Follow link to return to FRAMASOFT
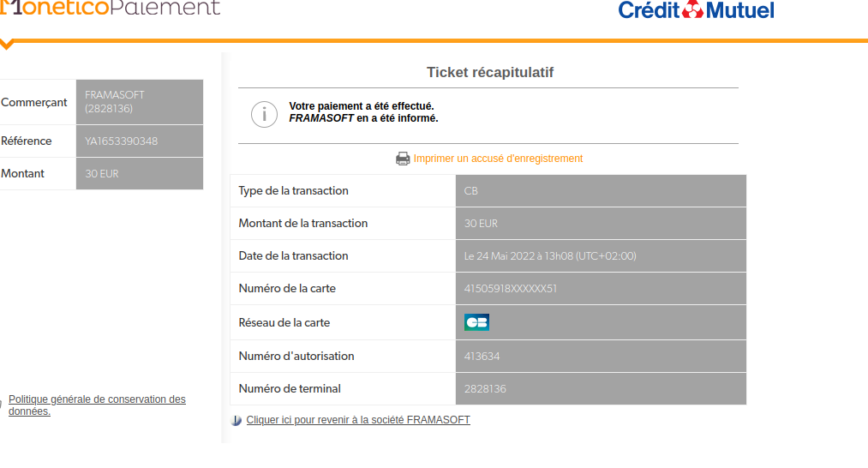This screenshot has width=868, height=468. tap(358, 420)
